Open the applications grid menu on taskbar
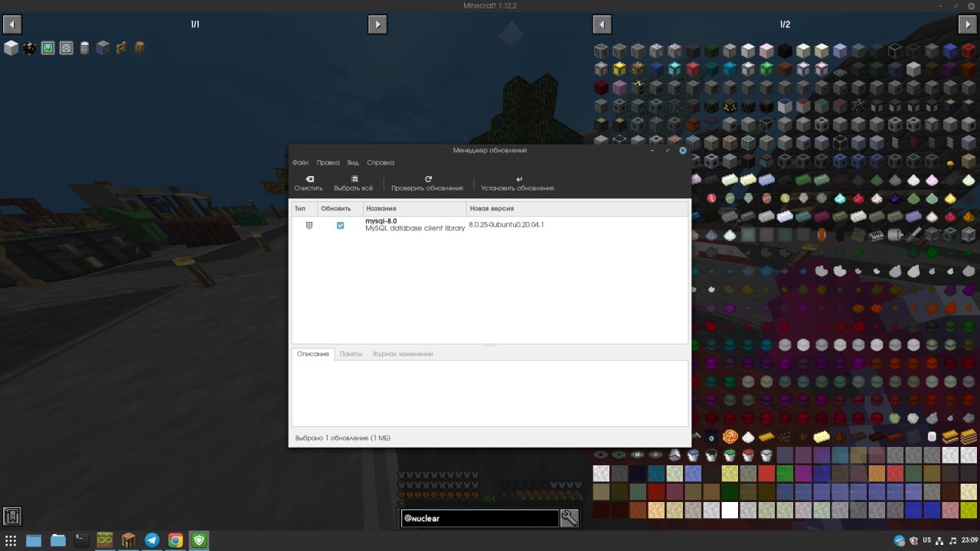 click(11, 540)
